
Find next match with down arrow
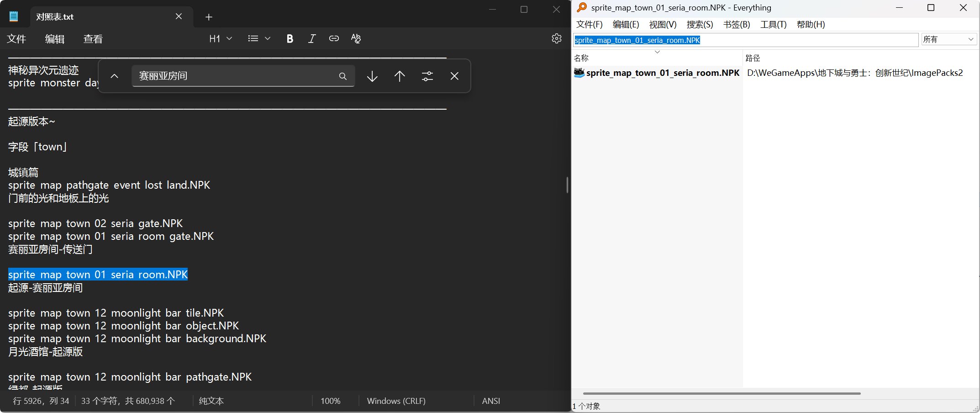click(x=372, y=76)
